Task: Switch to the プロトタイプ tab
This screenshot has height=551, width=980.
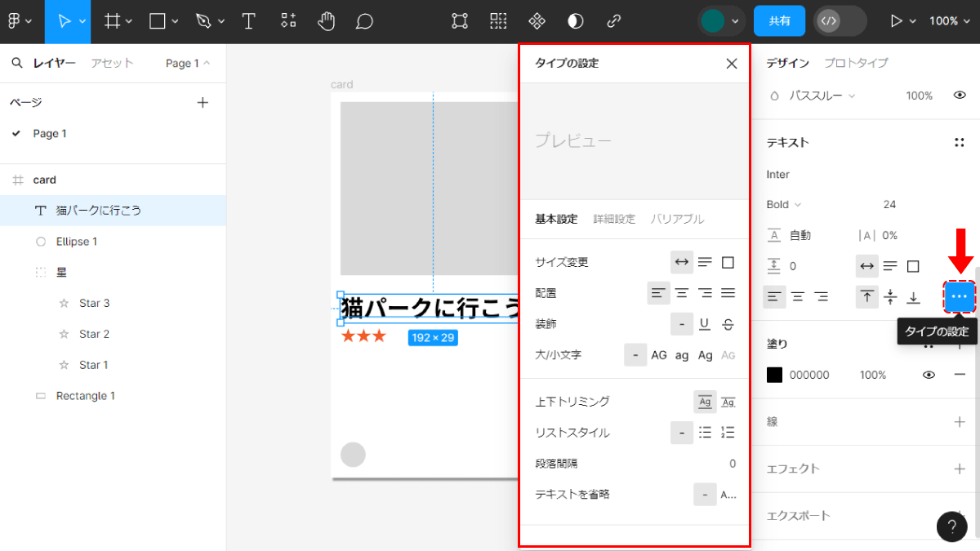Action: (x=855, y=63)
